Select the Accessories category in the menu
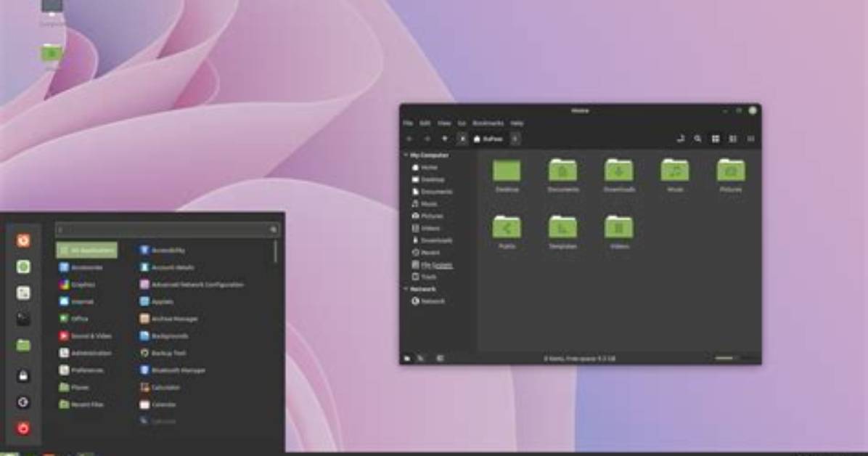 point(81,268)
